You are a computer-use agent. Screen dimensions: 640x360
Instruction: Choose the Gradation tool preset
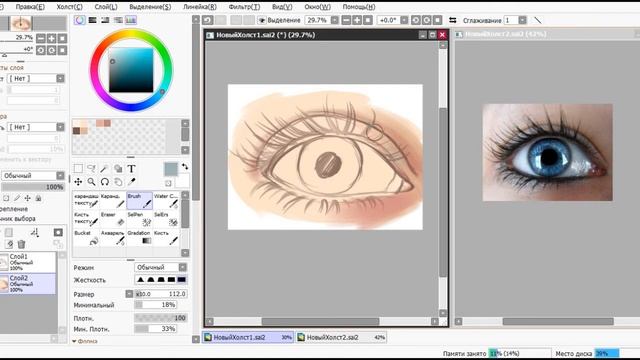[x=140, y=238]
